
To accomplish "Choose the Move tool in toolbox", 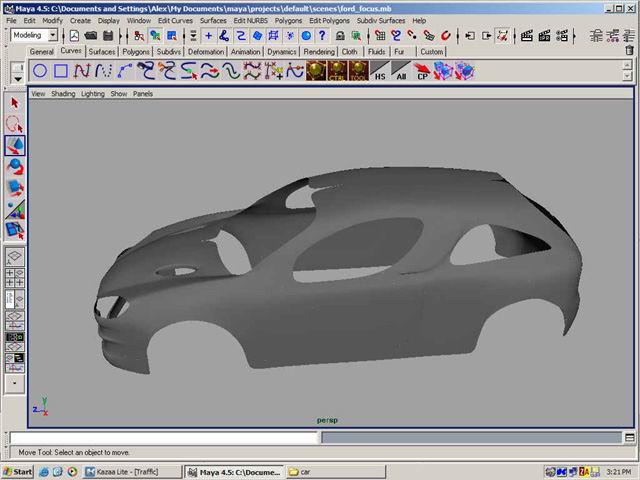I will click(15, 145).
